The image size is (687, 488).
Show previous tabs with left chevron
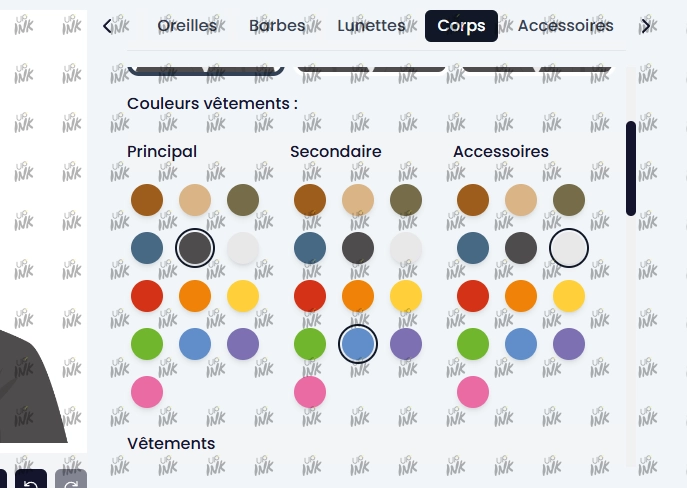pyautogui.click(x=107, y=26)
